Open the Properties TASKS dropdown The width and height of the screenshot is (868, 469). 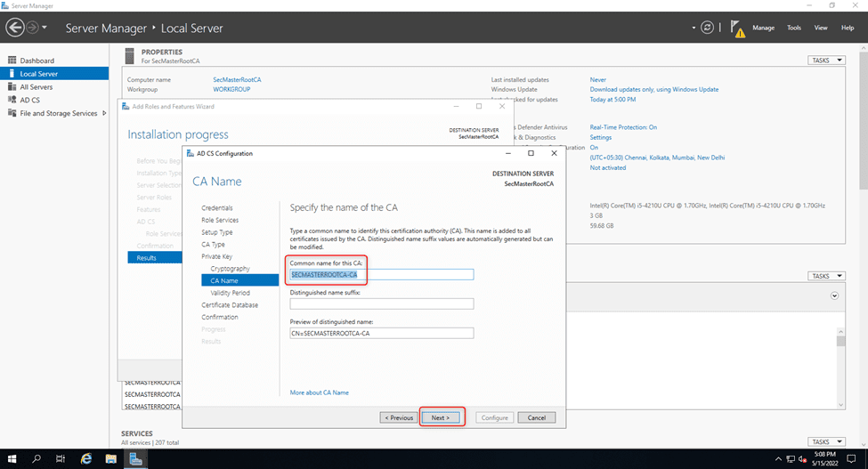click(826, 61)
